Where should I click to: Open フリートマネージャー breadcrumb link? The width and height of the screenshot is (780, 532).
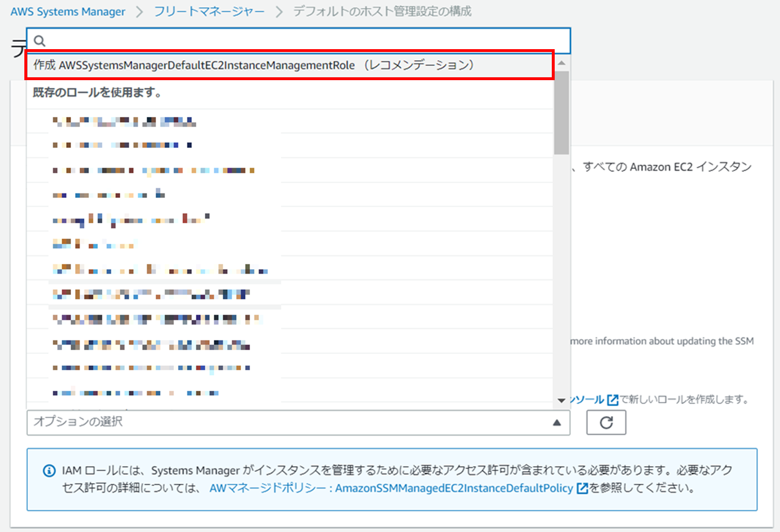(x=209, y=11)
